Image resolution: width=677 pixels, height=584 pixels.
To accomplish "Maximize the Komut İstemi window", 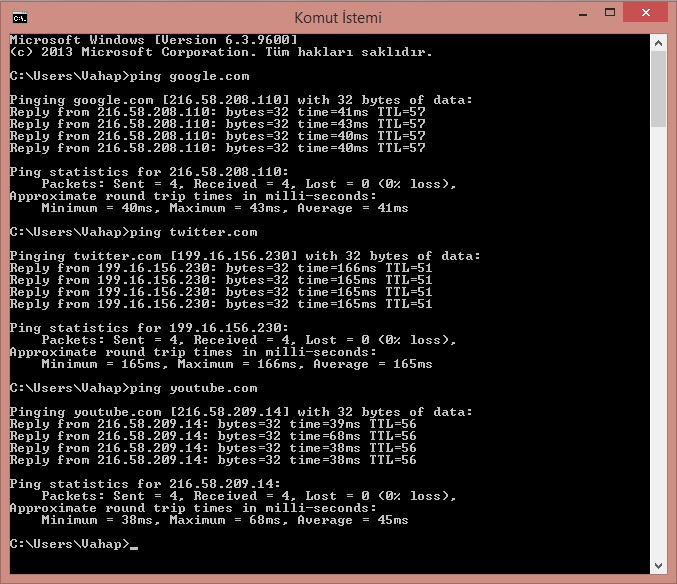I will coord(610,13).
